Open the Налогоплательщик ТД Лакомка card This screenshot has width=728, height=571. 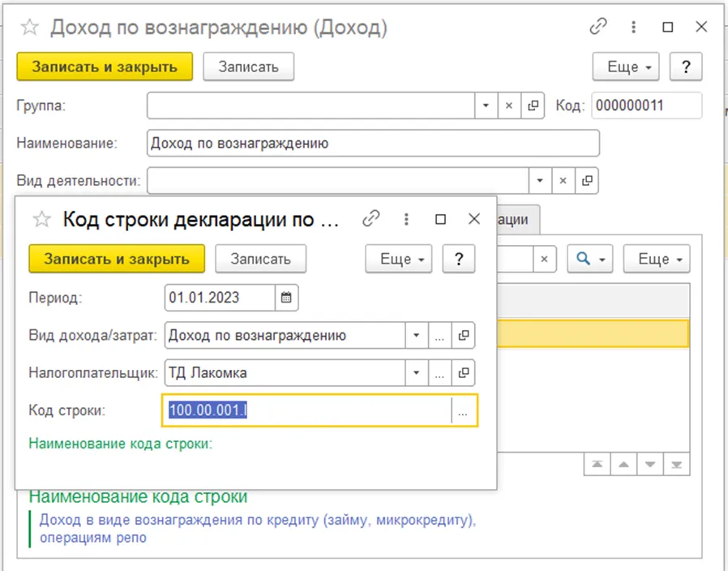click(464, 372)
